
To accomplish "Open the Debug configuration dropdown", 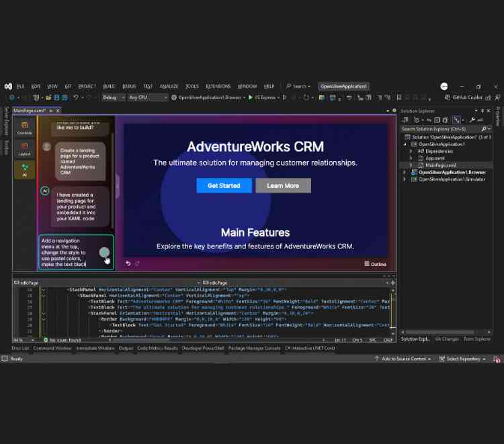I will (114, 97).
